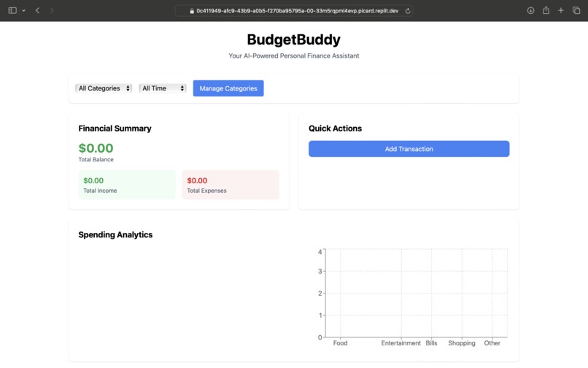Click the Food label on the chart axis
Image resolution: width=588 pixels, height=368 pixels.
click(x=340, y=343)
